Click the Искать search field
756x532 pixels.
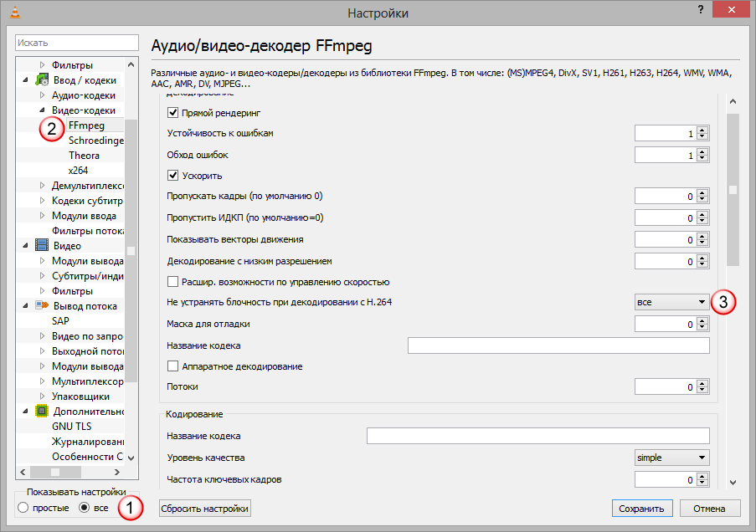pyautogui.click(x=77, y=43)
